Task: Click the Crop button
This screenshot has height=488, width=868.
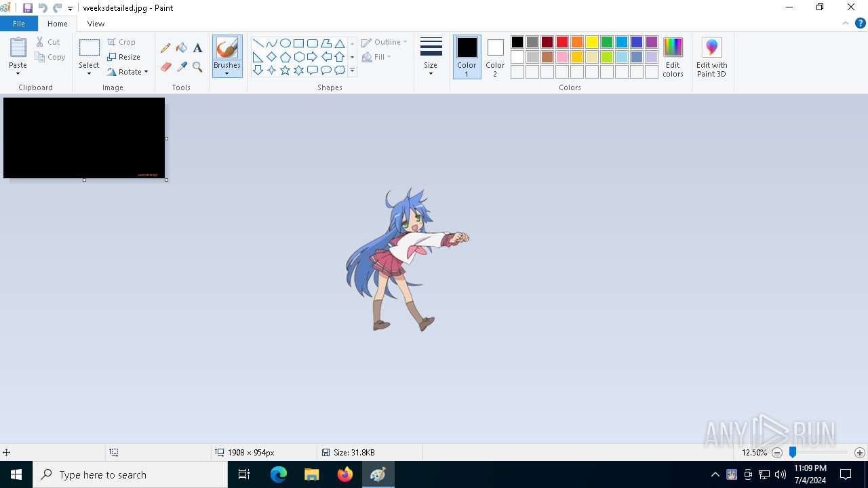Action: click(x=121, y=42)
